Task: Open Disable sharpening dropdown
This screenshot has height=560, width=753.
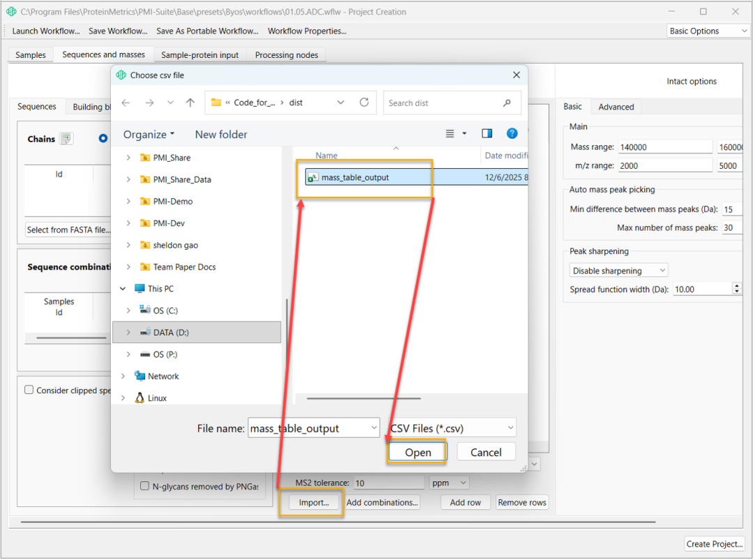Action: click(618, 271)
